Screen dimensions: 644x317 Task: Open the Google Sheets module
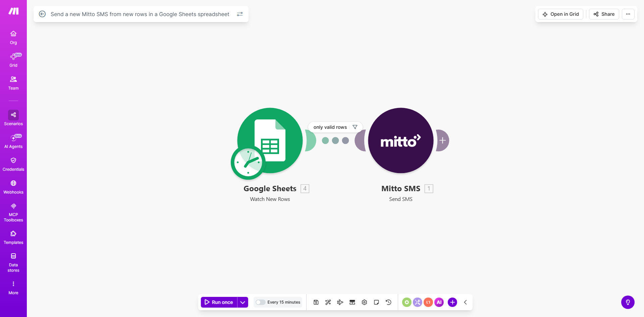point(270,140)
